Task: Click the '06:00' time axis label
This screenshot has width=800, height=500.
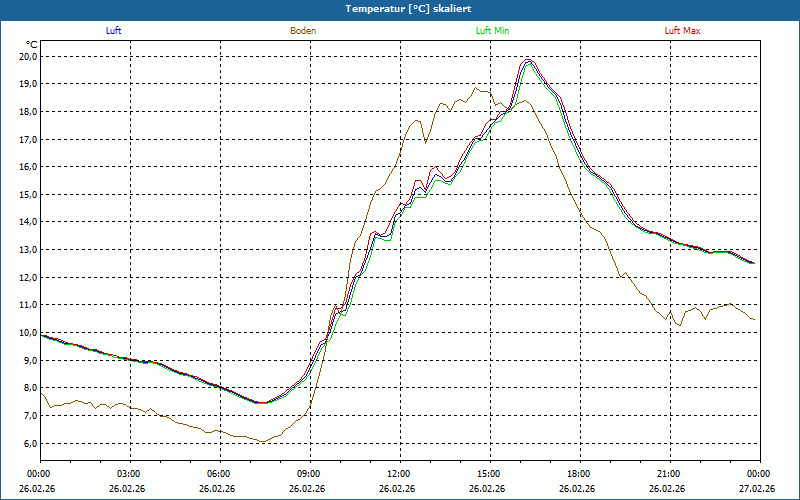Action: click(x=220, y=474)
